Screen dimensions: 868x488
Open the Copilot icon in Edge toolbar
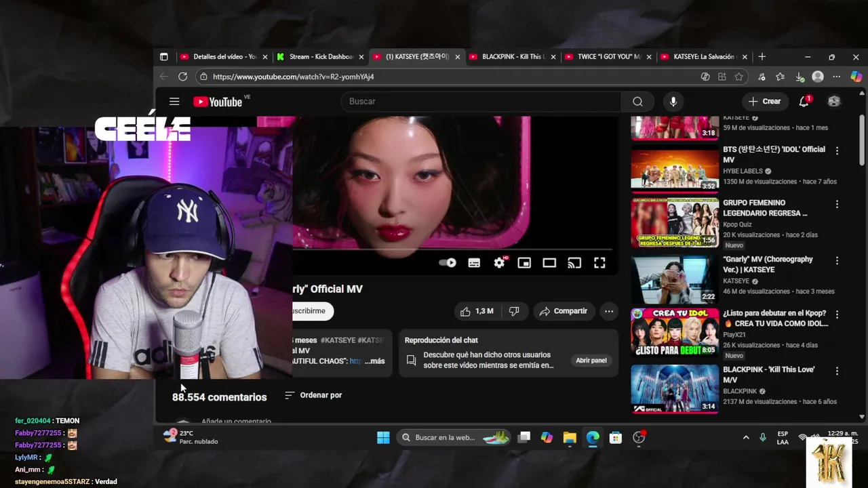(x=856, y=77)
